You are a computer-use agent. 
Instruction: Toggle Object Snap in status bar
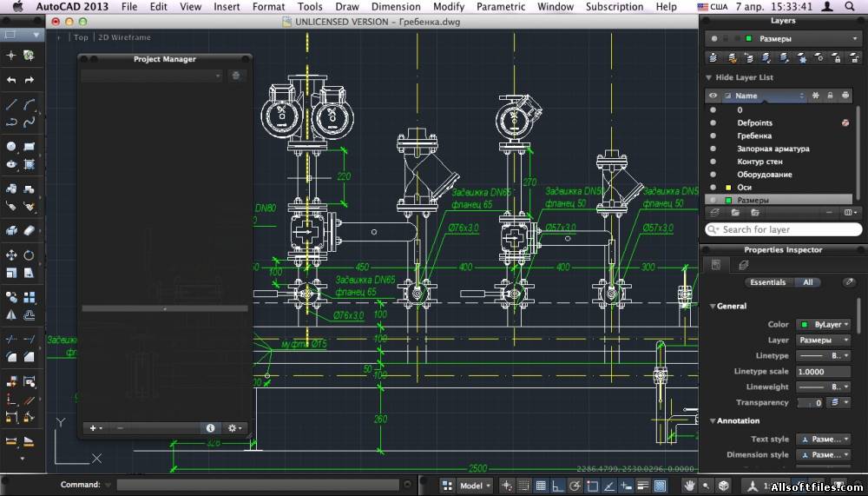[592, 486]
